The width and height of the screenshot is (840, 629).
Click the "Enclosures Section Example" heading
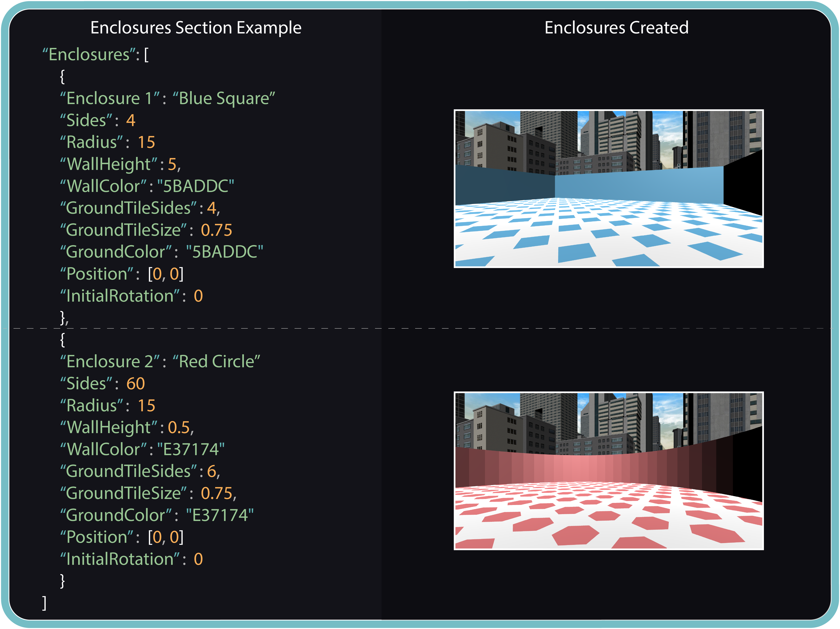pyautogui.click(x=196, y=28)
